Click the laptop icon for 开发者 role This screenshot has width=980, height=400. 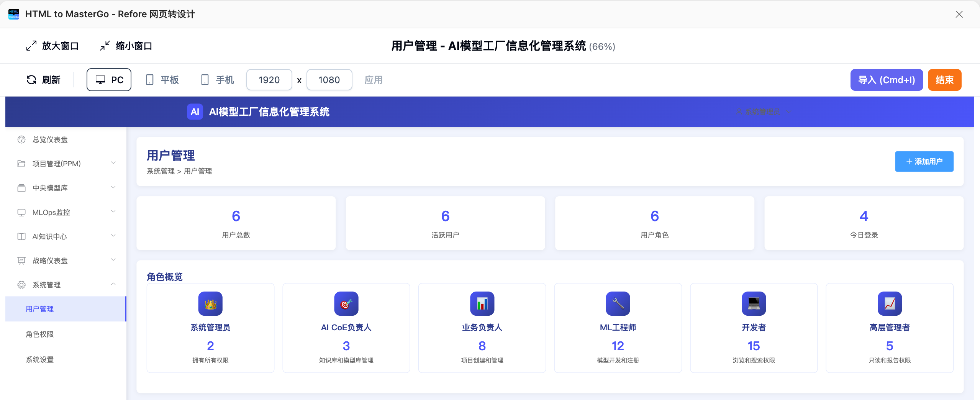click(x=753, y=304)
